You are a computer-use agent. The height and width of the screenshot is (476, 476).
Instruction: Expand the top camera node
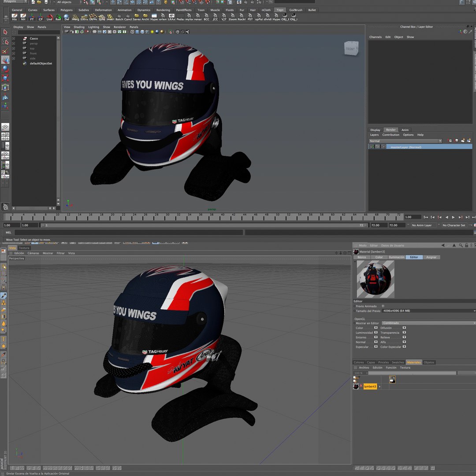click(14, 48)
